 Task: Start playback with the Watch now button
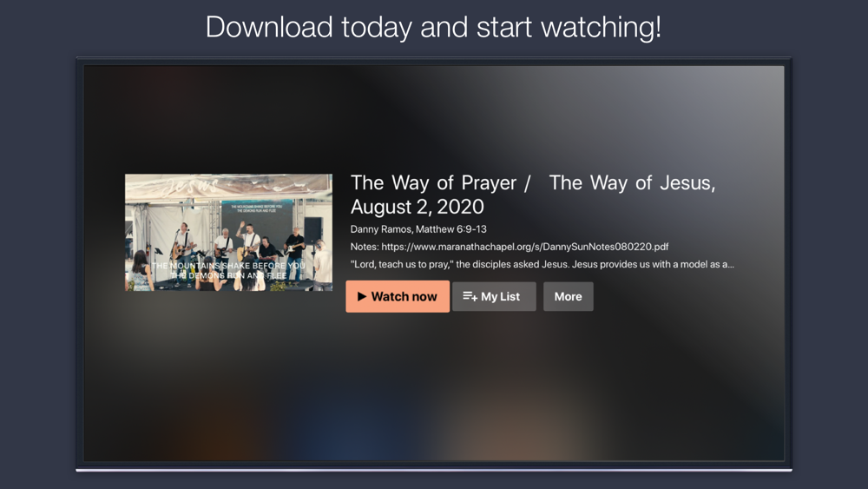click(398, 296)
